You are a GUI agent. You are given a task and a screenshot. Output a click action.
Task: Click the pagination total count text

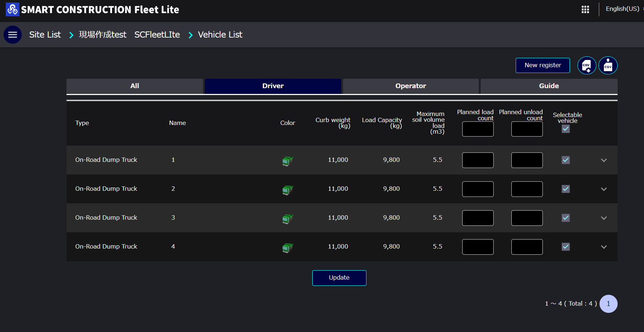click(571, 304)
